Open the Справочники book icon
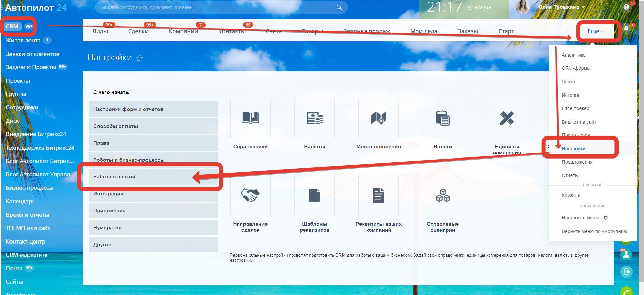Image resolution: width=644 pixels, height=295 pixels. point(250,118)
